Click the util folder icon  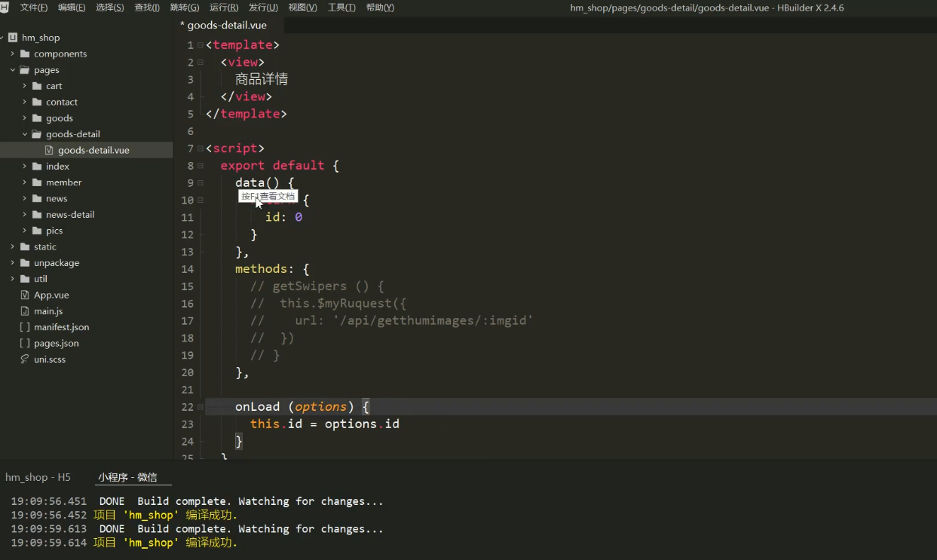click(x=25, y=279)
